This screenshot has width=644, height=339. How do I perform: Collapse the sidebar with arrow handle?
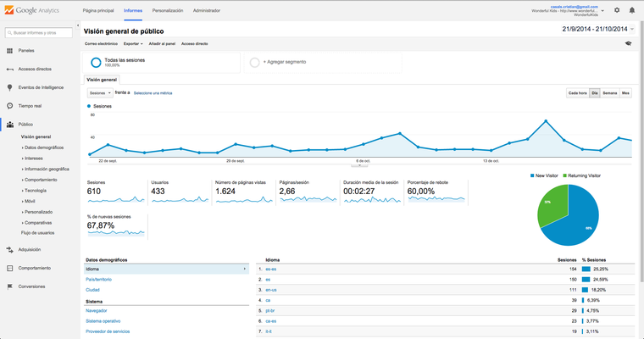tap(78, 25)
